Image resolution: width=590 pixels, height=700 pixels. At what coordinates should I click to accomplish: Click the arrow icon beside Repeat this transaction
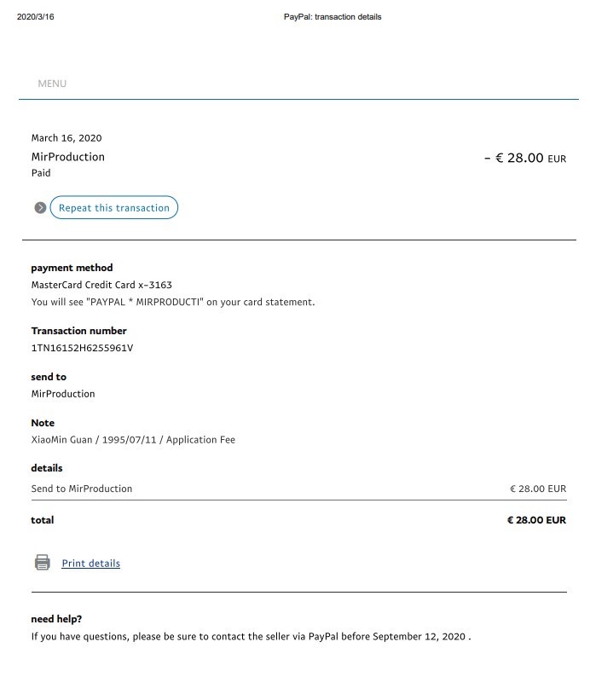[x=40, y=208]
